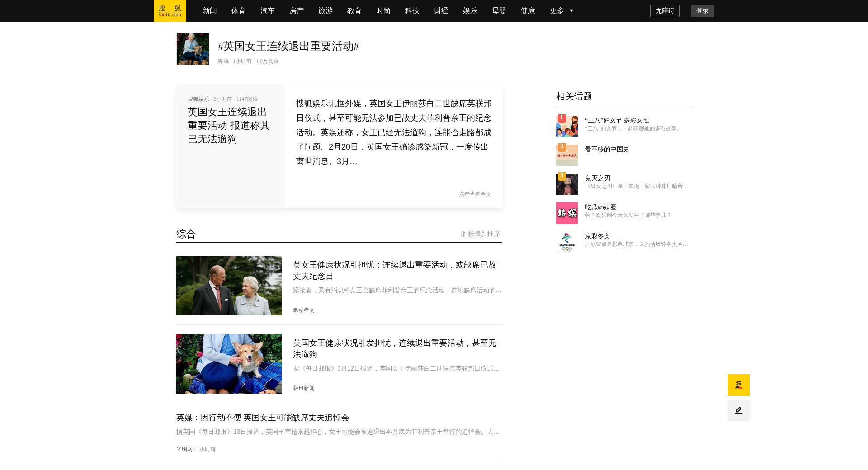Open the Beijing 2022 Winter Olympics topic icon
868x470 pixels.
tap(566, 242)
